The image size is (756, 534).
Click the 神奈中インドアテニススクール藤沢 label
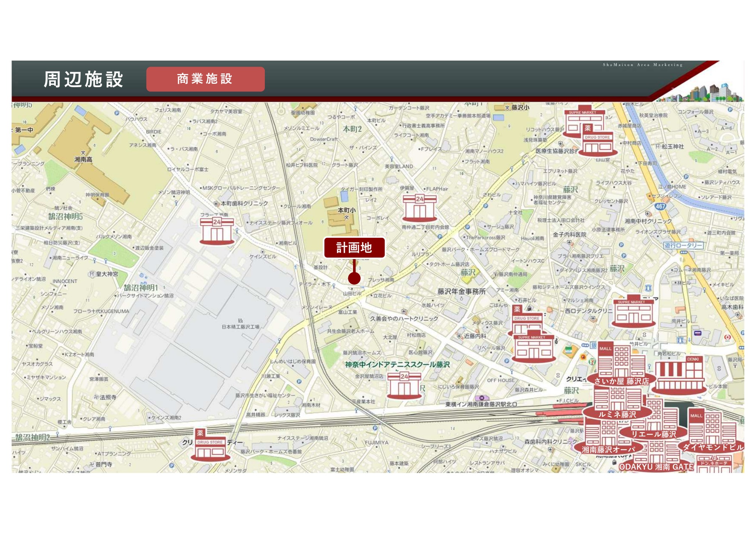tap(397, 365)
